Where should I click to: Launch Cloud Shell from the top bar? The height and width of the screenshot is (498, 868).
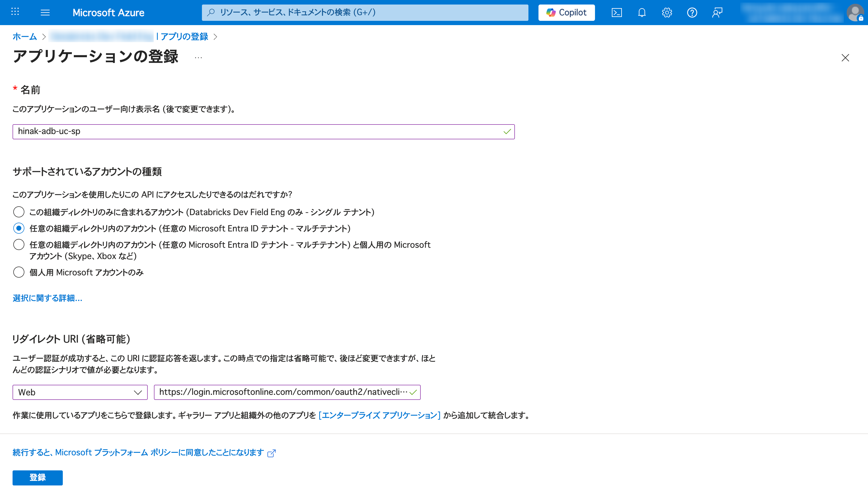point(617,13)
